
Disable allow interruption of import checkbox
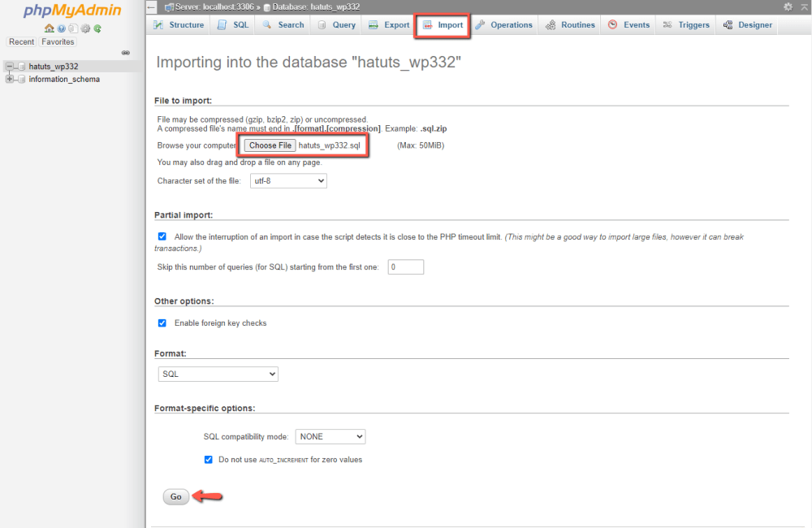point(162,236)
